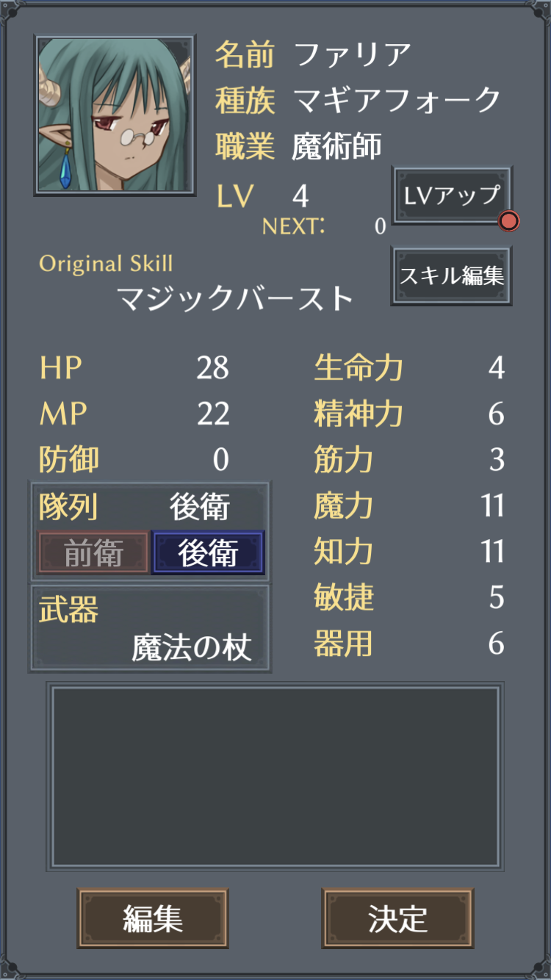
Task: Confirm with the 決定 button
Action: pos(397,919)
